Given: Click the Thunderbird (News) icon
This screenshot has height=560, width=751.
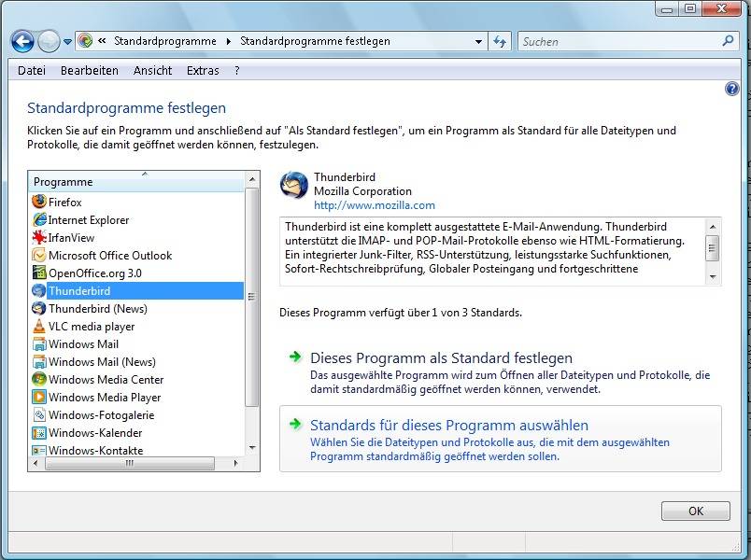Looking at the screenshot, I should tap(39, 308).
